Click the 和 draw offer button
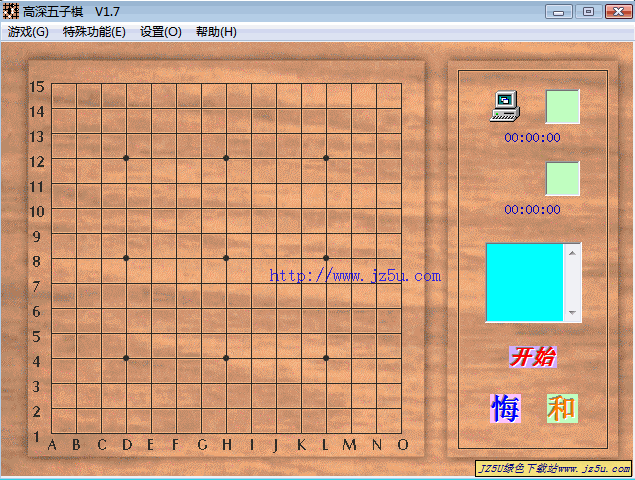 pyautogui.click(x=561, y=408)
